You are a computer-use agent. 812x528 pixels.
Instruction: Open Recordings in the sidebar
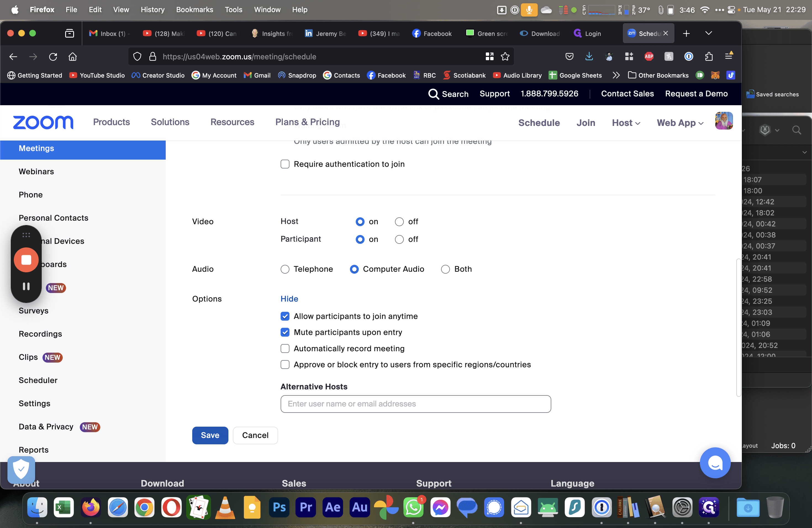pyautogui.click(x=40, y=334)
